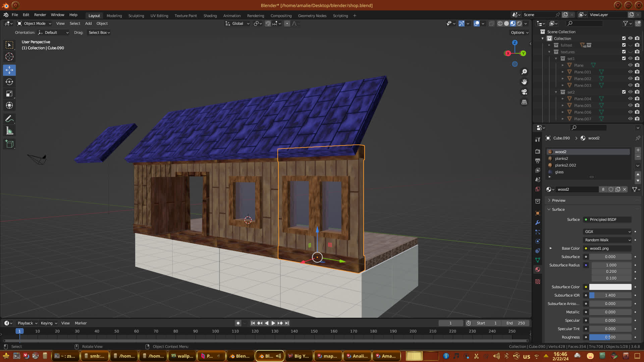Screen dimensions: 644x362
Task: Hide Plane.001 with its eye icon
Action: [630, 72]
